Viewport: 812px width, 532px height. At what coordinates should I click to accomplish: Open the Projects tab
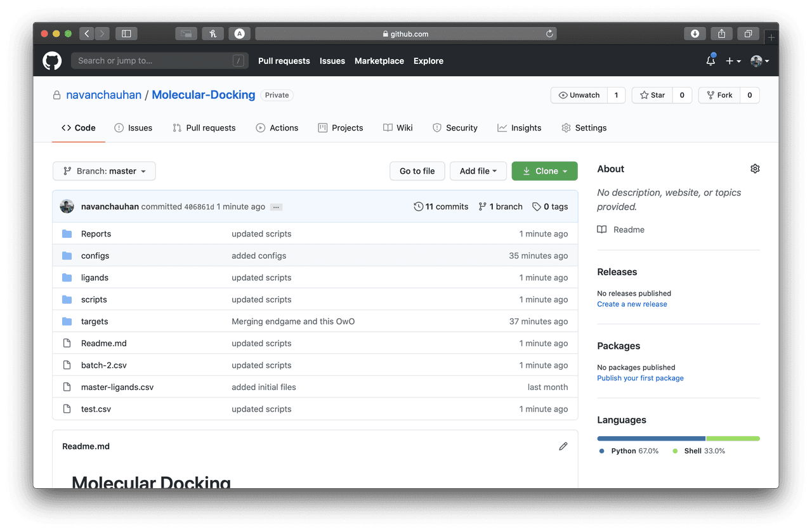341,128
